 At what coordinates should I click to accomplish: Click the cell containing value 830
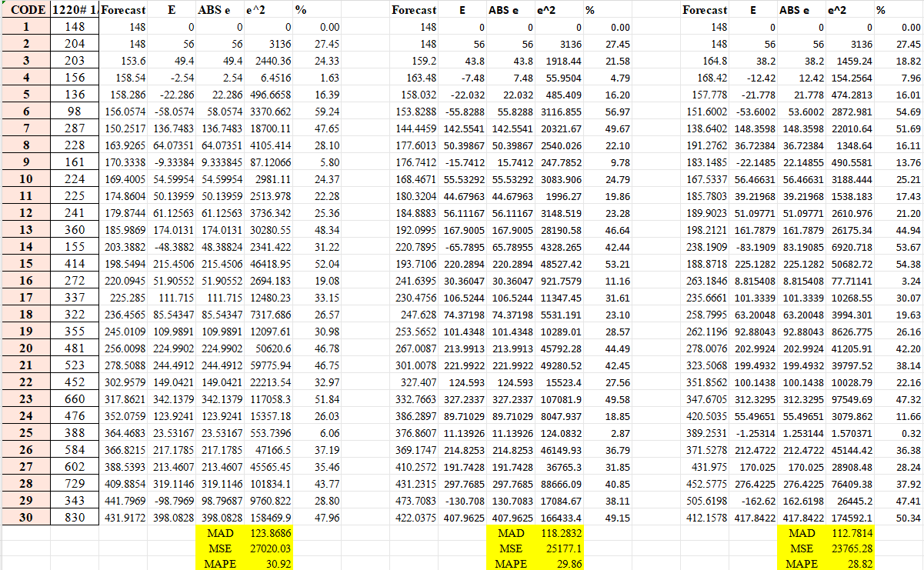pyautogui.click(x=74, y=518)
